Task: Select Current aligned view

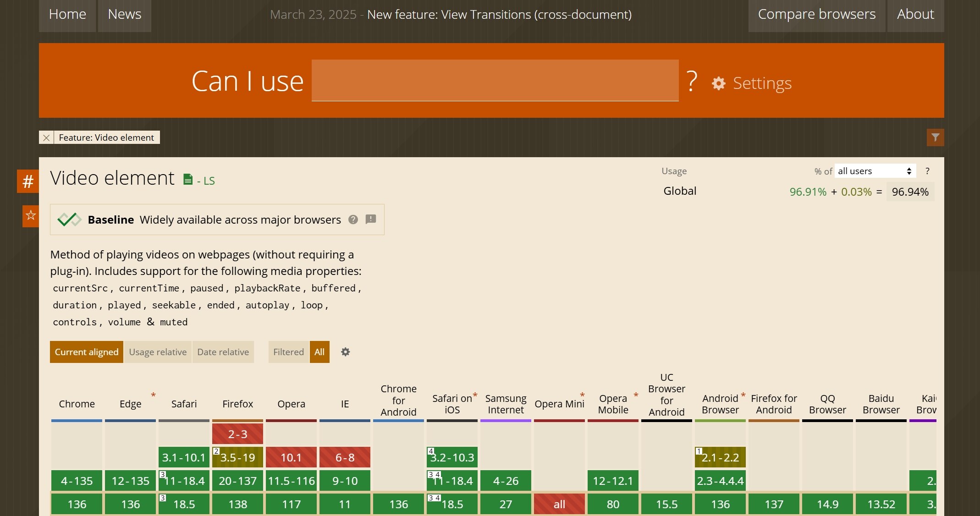Action: pyautogui.click(x=87, y=352)
